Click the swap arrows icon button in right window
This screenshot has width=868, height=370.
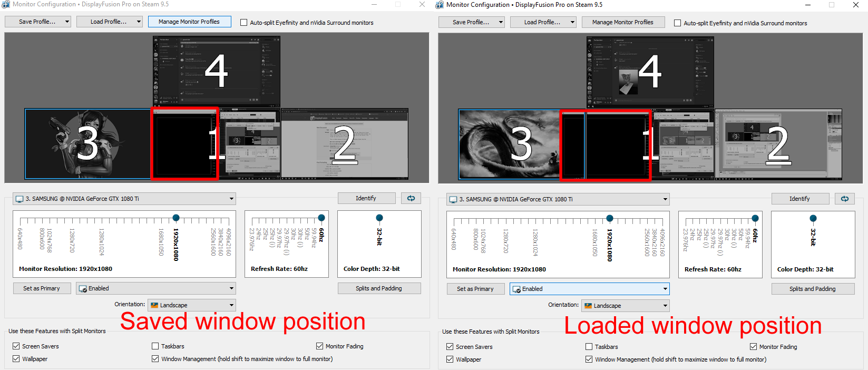pos(845,199)
